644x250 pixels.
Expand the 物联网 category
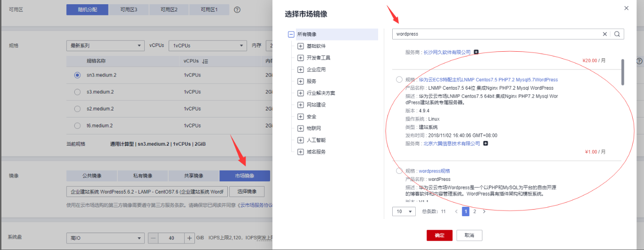301,128
